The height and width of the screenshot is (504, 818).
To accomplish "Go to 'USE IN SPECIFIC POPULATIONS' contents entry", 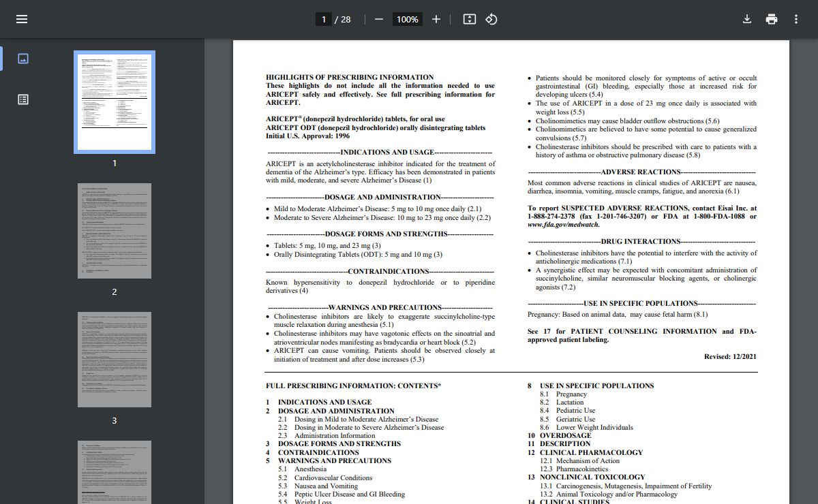I will [596, 386].
